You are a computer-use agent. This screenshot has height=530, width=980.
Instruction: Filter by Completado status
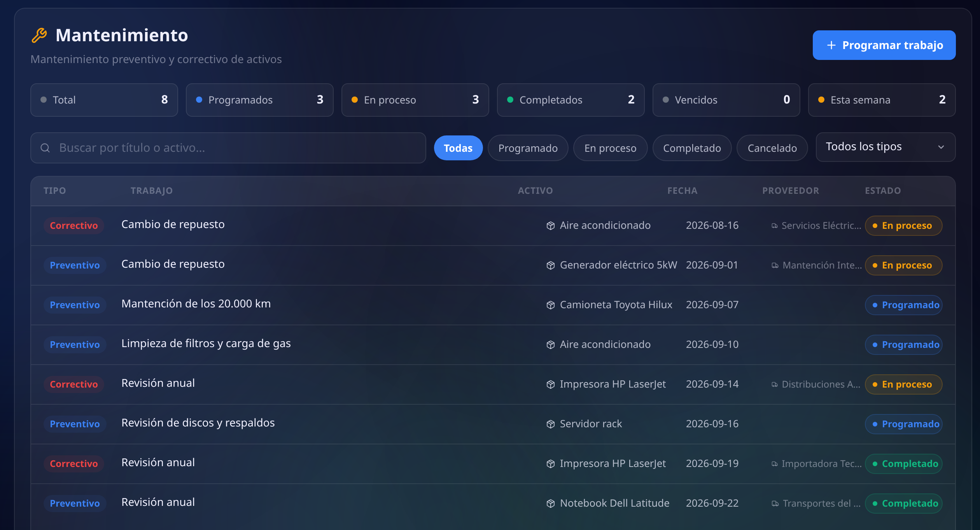coord(692,148)
